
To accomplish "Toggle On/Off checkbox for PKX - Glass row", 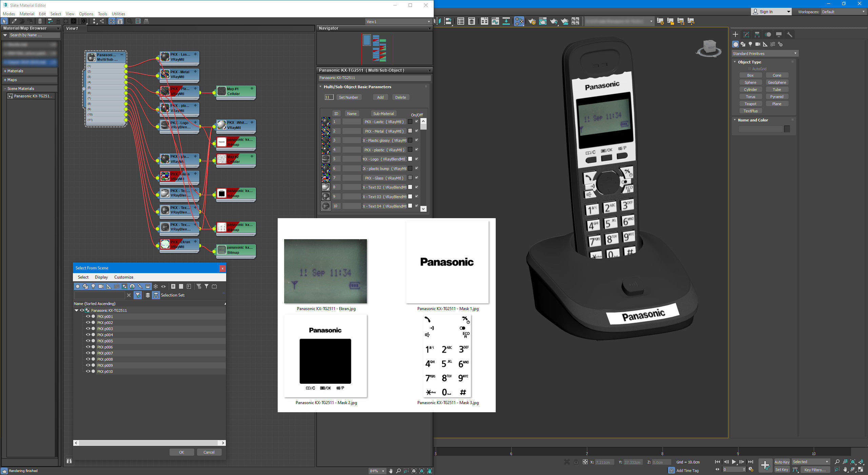I will click(x=417, y=177).
